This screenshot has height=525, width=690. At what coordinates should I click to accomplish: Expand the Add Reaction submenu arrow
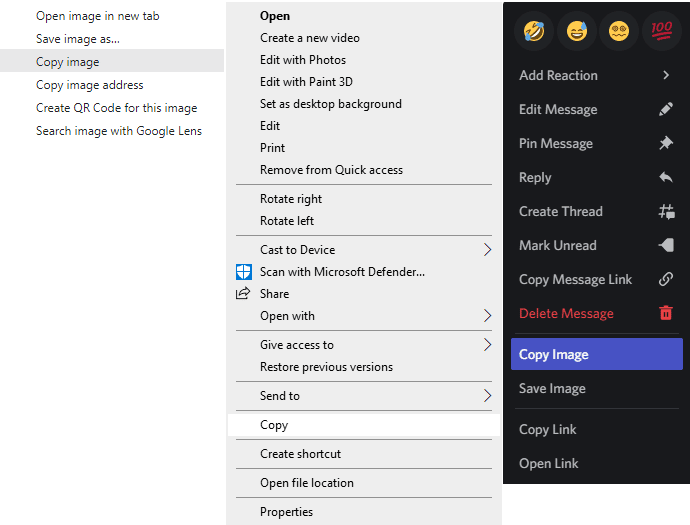coord(666,75)
